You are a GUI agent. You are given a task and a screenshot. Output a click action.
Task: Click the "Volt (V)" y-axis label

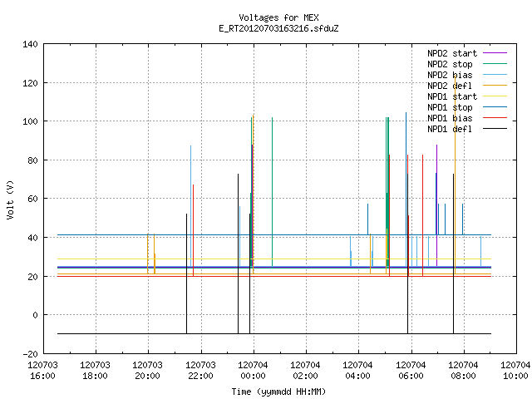[x=10, y=199]
